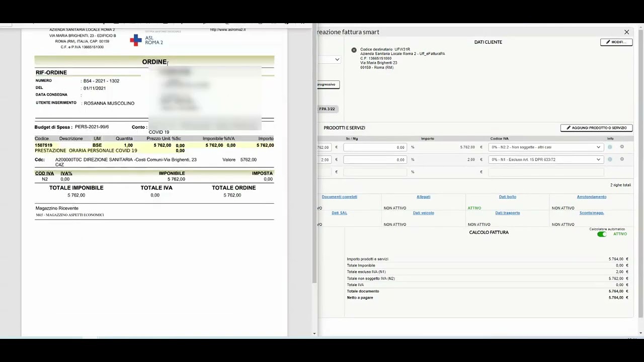
Task: Open Codice IVA dropdown showing N2.2 Non soggette
Action: point(546,147)
